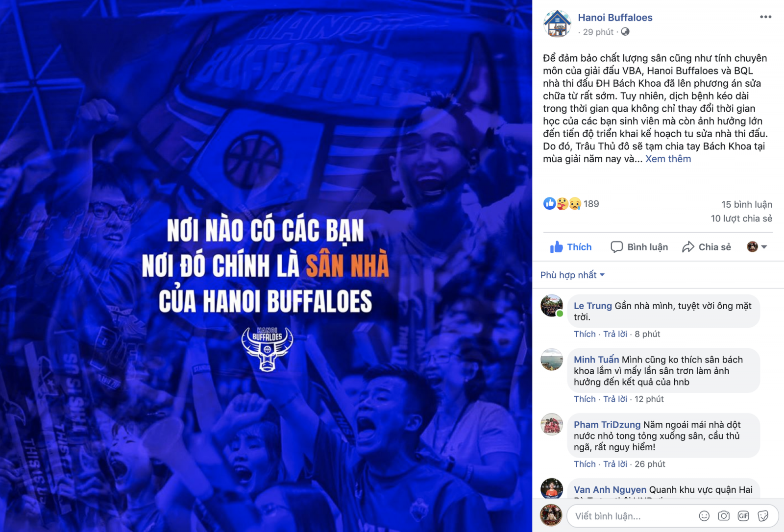Open the Hanoi Buffaloes page link
The height and width of the screenshot is (532, 784).
(x=615, y=18)
